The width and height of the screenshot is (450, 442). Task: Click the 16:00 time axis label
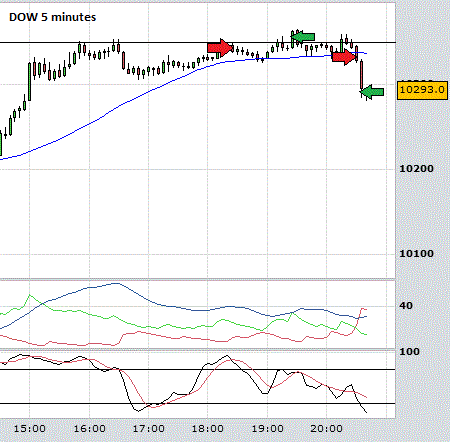(x=89, y=429)
